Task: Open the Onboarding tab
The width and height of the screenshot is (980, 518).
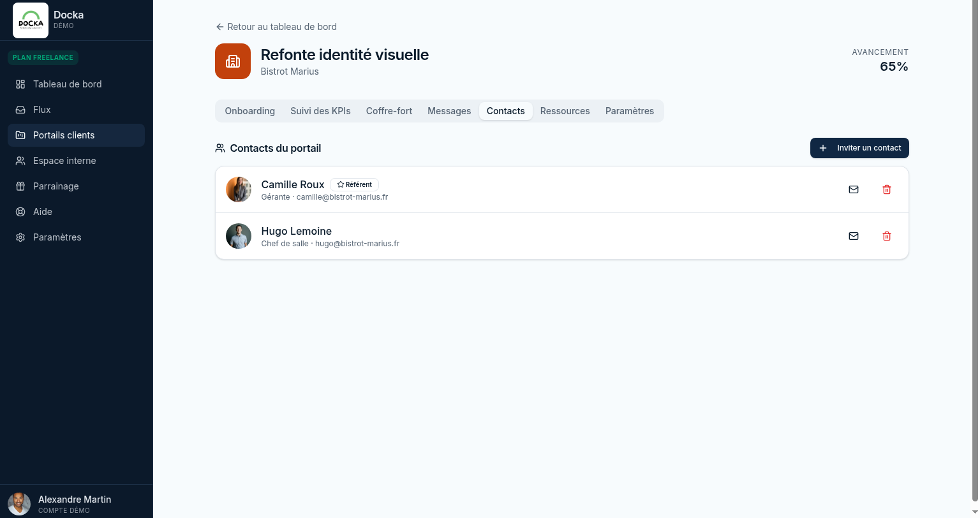Action: 250,111
